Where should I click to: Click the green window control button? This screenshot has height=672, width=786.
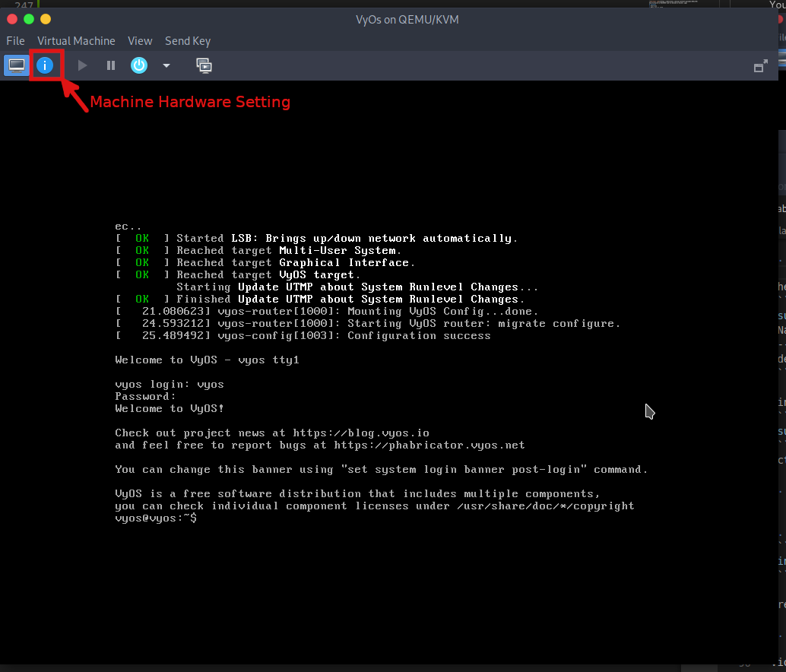pos(29,19)
